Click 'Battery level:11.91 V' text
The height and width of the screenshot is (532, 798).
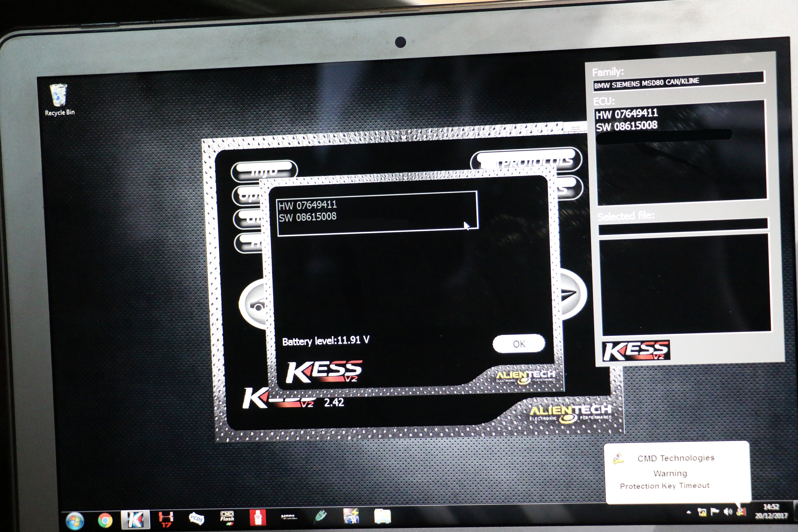click(326, 341)
